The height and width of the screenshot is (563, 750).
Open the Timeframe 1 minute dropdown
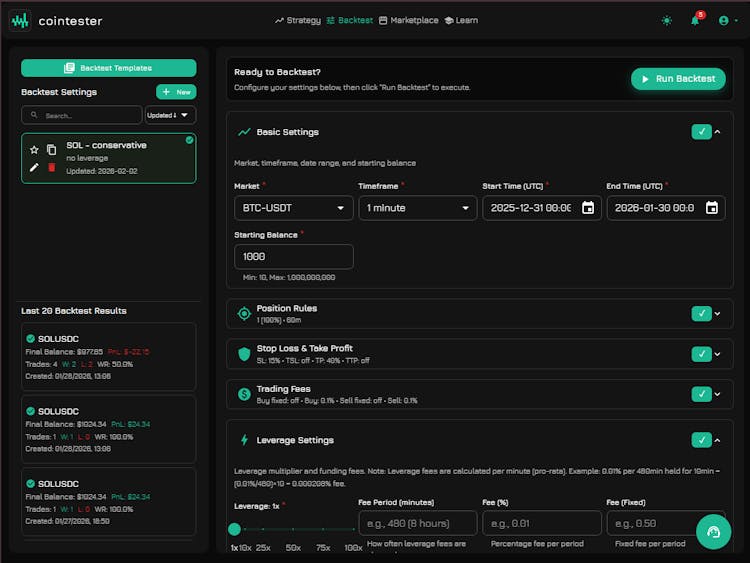(417, 208)
